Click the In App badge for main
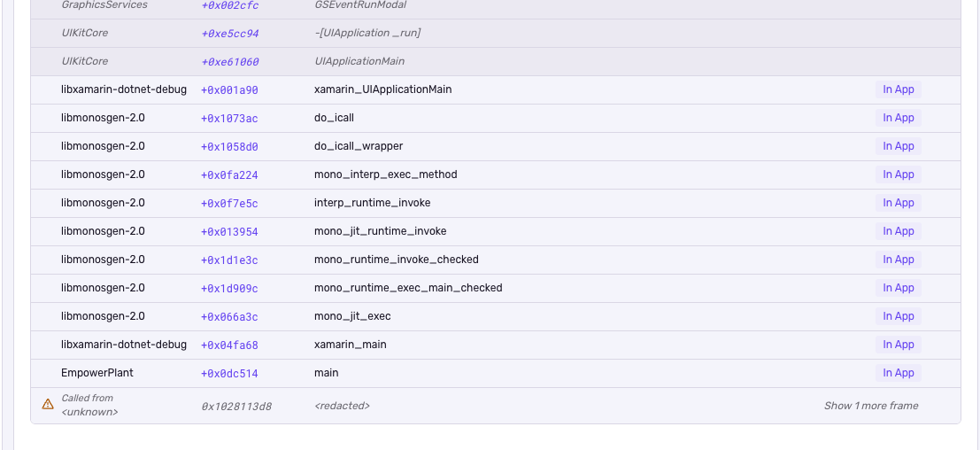 click(898, 373)
